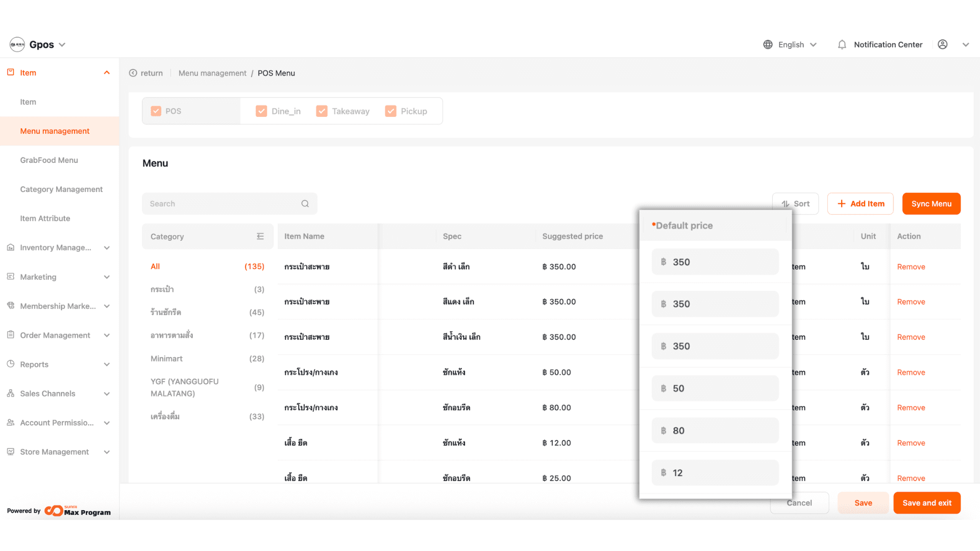Click the first default price field 350
Screen dimensions: 980x551
[x=715, y=262]
